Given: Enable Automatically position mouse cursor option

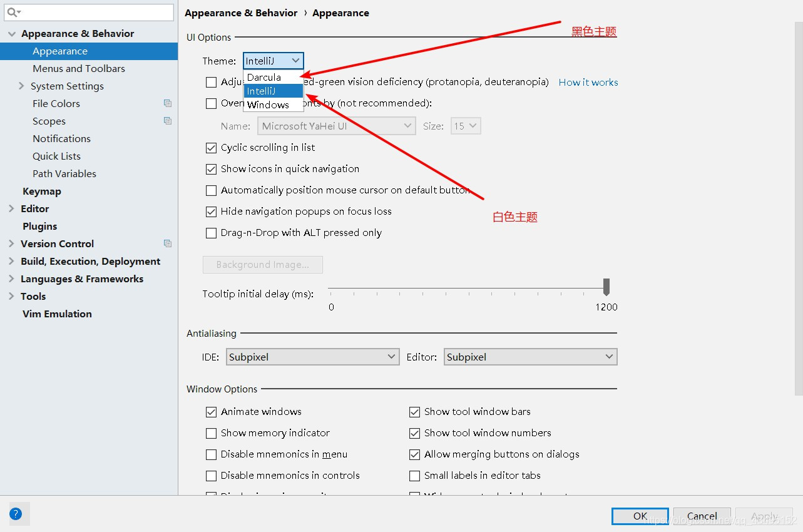Looking at the screenshot, I should pyautogui.click(x=212, y=190).
